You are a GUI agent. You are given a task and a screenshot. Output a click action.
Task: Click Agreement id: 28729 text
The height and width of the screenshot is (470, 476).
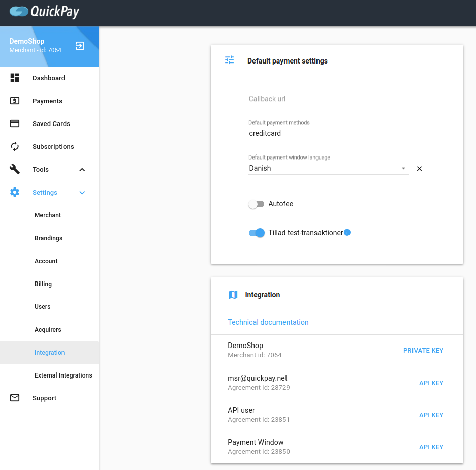(x=259, y=387)
